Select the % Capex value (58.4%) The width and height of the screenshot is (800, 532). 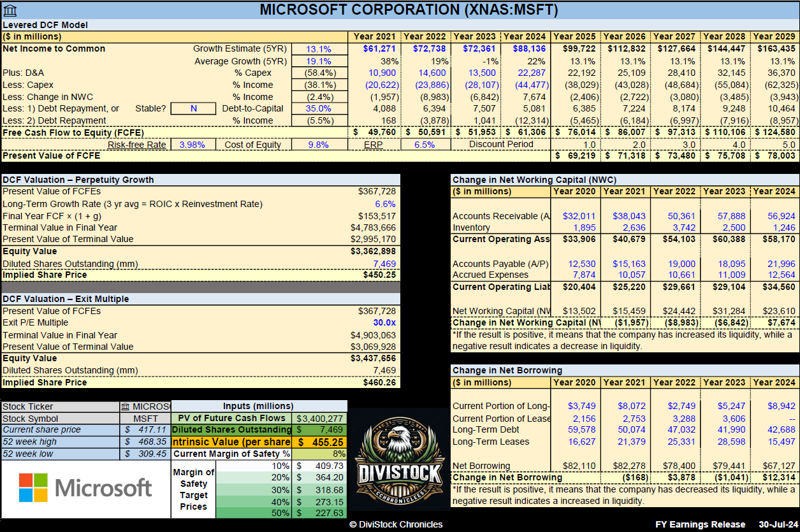(318, 73)
